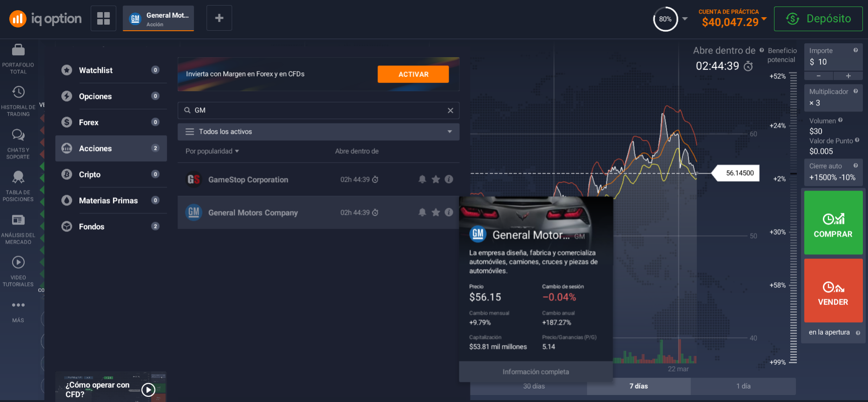Switch to General Motors Acción tab
Viewport: 868px width, 402px height.
[x=158, y=19]
